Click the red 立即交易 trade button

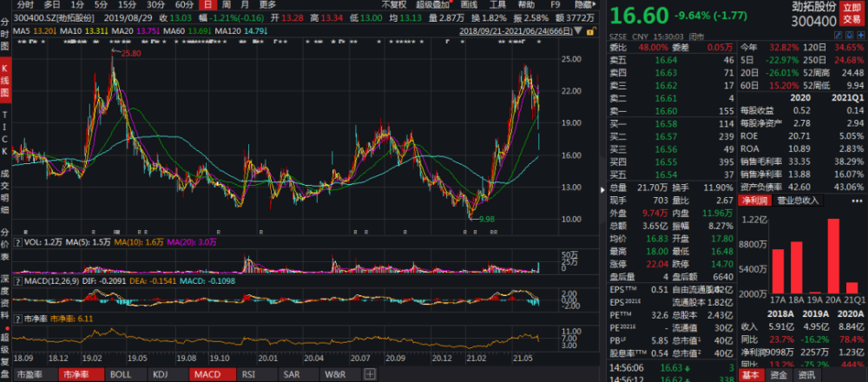(852, 12)
